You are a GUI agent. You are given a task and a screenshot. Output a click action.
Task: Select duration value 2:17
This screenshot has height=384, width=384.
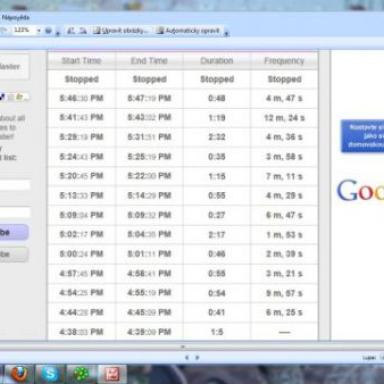217,235
